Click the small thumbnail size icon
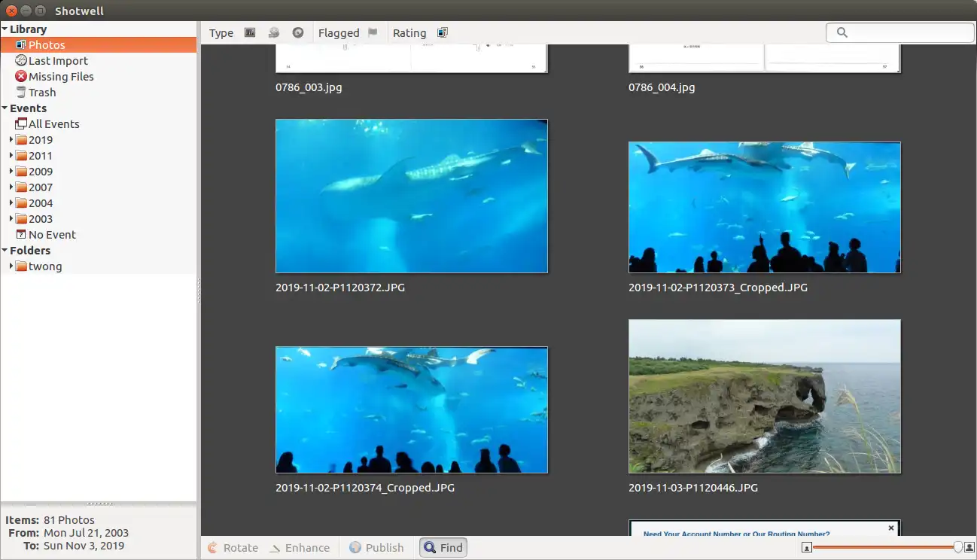The height and width of the screenshot is (560, 977). coord(806,548)
